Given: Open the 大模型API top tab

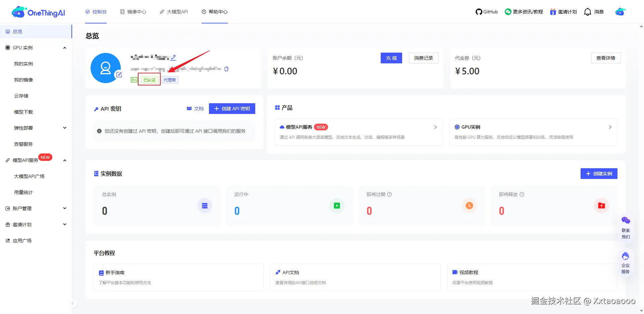Looking at the screenshot, I should pyautogui.click(x=174, y=12).
